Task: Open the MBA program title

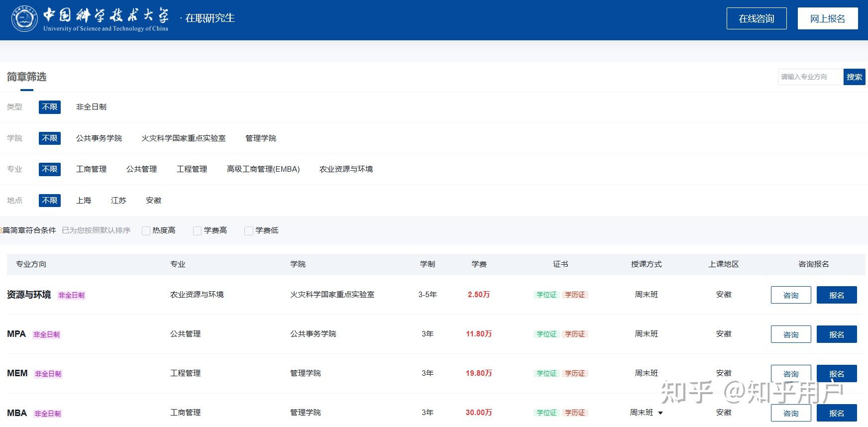Action: (17, 413)
